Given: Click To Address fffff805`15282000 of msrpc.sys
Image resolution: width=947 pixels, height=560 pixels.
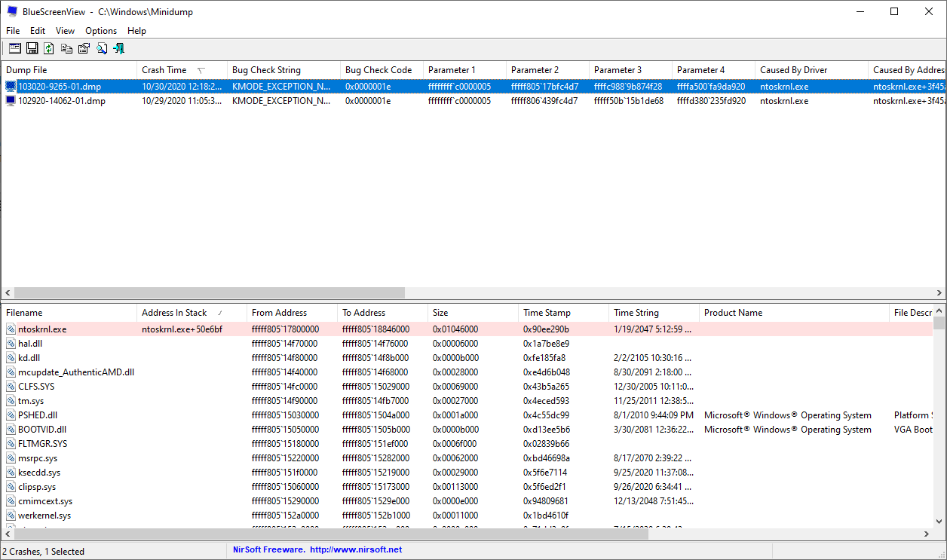Looking at the screenshot, I should tap(375, 458).
